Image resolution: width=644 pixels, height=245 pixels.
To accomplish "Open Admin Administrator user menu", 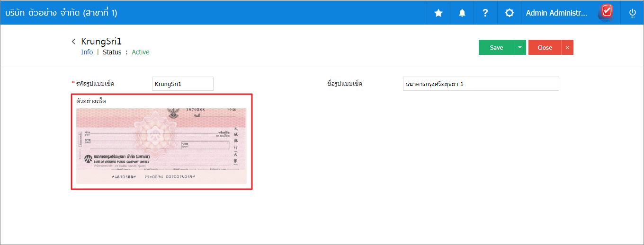I will point(556,13).
